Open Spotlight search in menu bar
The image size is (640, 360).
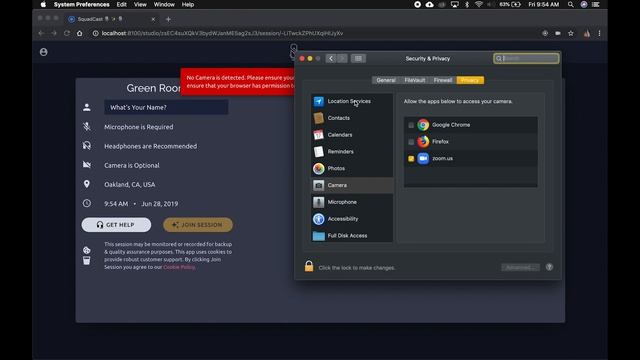click(x=571, y=4)
